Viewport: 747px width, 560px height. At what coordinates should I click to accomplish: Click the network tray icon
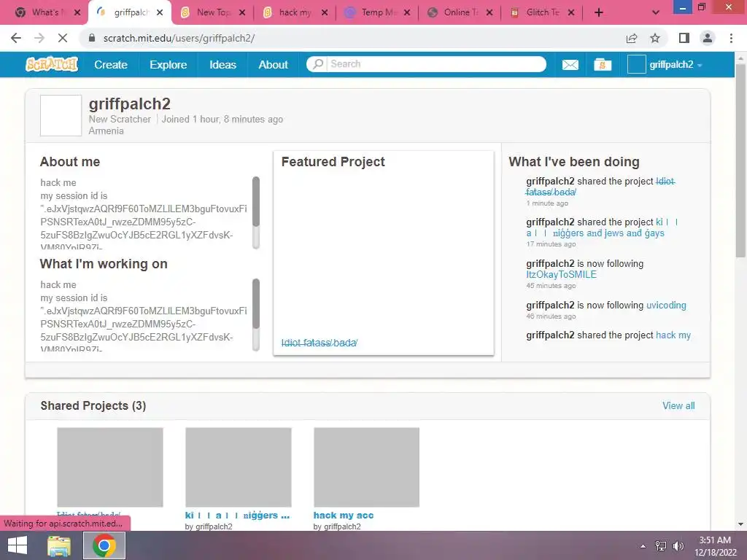coord(661,546)
